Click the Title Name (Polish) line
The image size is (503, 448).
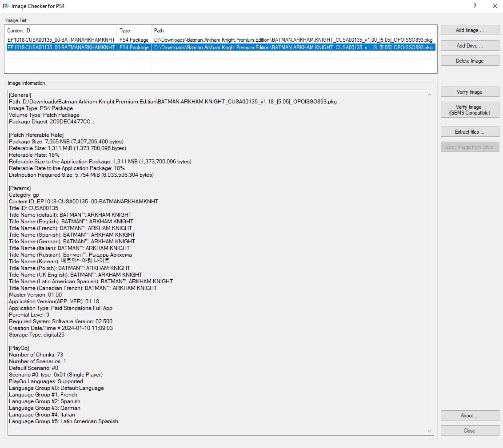click(70, 268)
